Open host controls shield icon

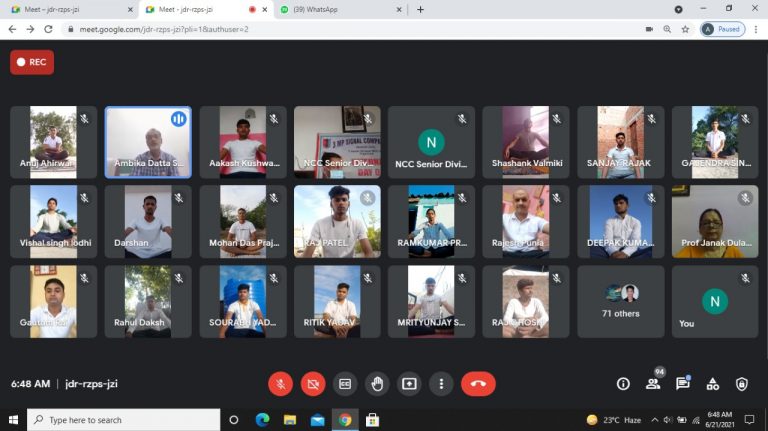(x=742, y=383)
